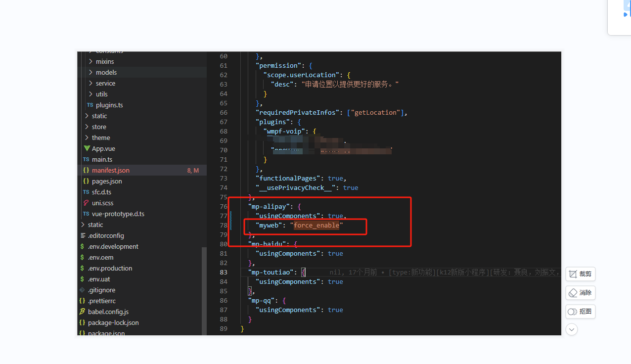
Task: Click the dollar icon of .env.development
Action: pyautogui.click(x=83, y=246)
